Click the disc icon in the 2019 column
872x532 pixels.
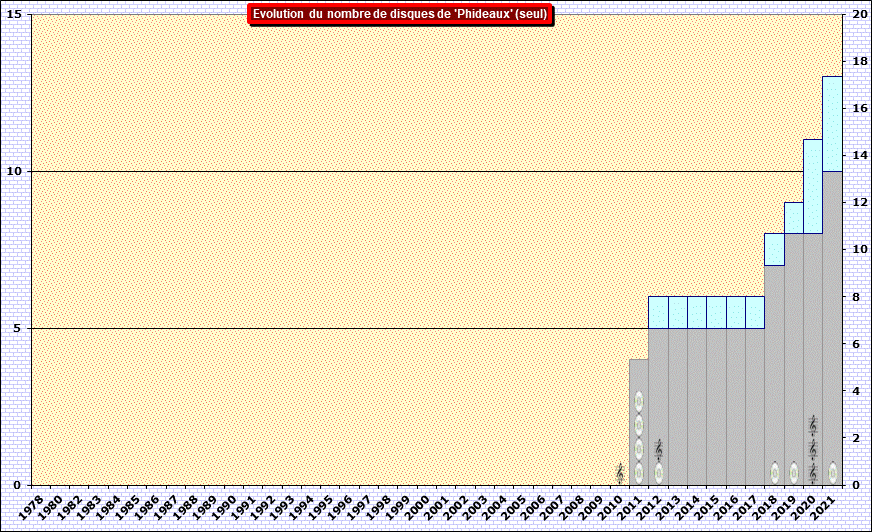[x=794, y=472]
